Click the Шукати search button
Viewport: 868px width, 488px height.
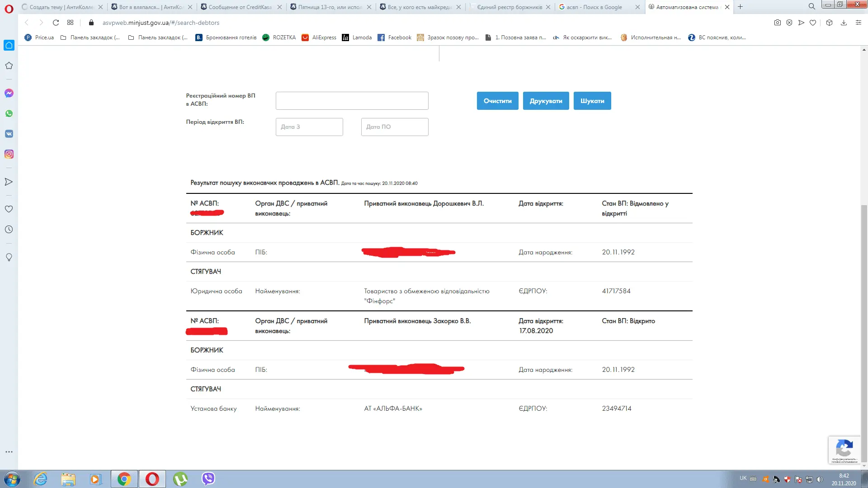[x=592, y=101]
